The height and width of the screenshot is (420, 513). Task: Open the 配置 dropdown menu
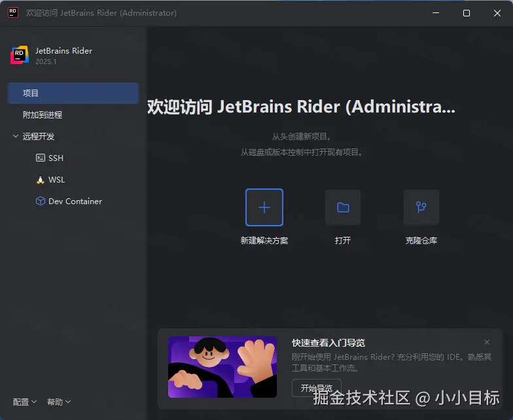point(25,402)
